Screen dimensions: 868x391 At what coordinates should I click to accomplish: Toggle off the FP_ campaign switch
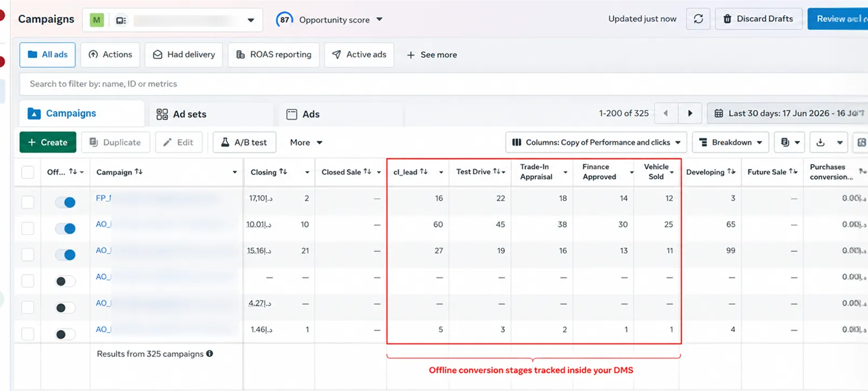(65, 202)
